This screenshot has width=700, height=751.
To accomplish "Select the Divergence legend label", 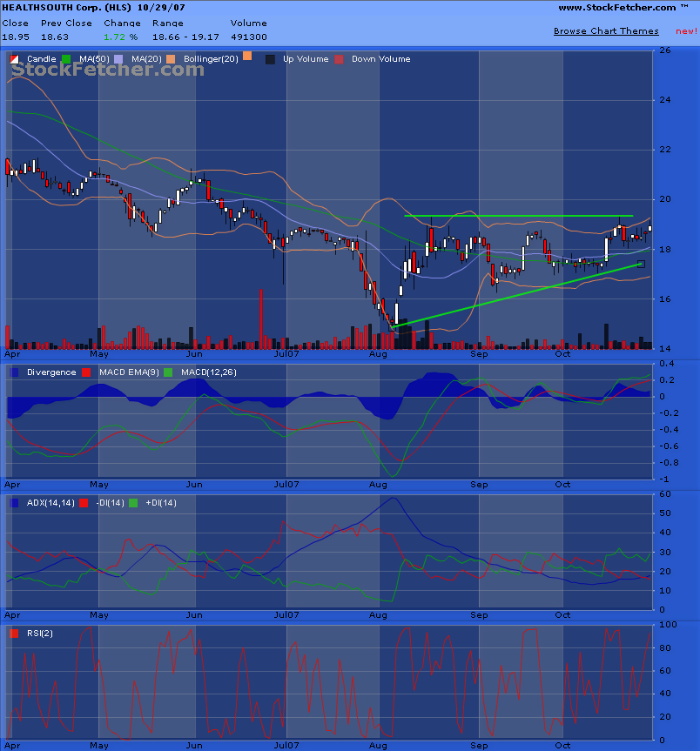I will click(x=51, y=372).
